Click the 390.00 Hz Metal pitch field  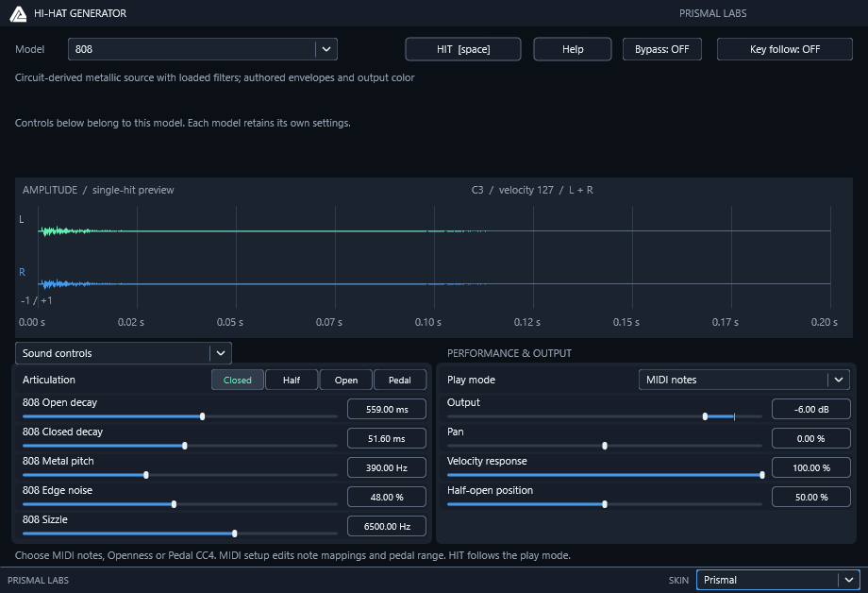(x=387, y=468)
